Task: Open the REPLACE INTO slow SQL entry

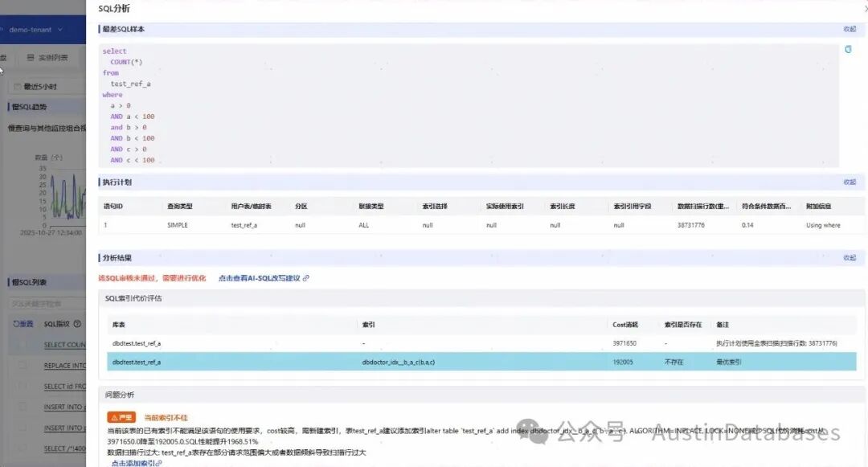Action: (x=65, y=366)
